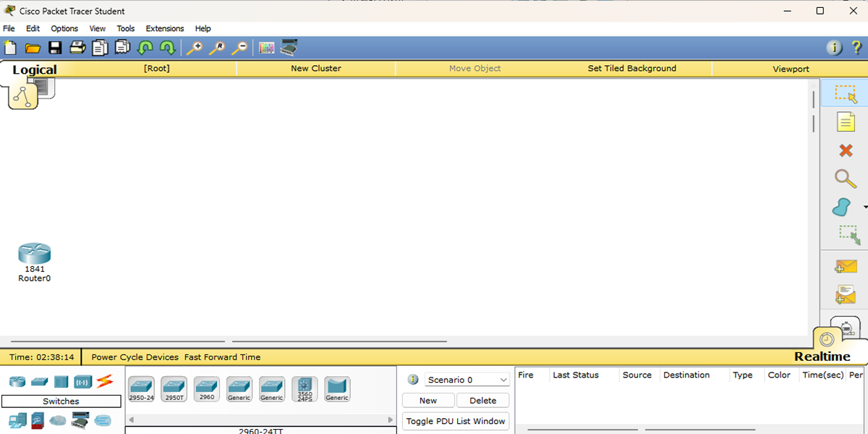Select the Wireless Devices category

coord(82,381)
